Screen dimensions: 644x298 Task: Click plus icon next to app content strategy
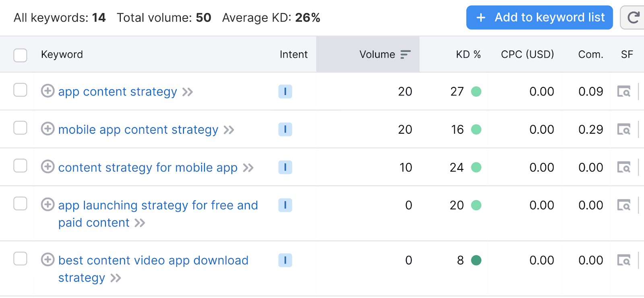coord(48,91)
